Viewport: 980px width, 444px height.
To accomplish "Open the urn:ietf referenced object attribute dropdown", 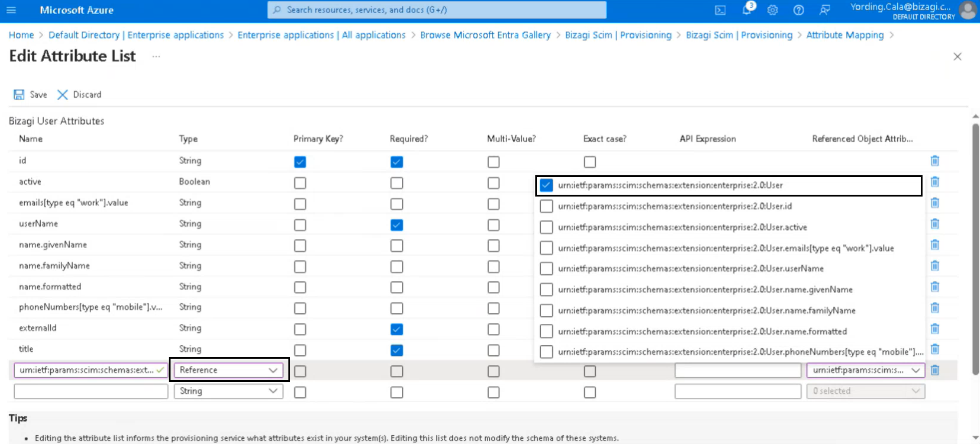I will click(866, 370).
